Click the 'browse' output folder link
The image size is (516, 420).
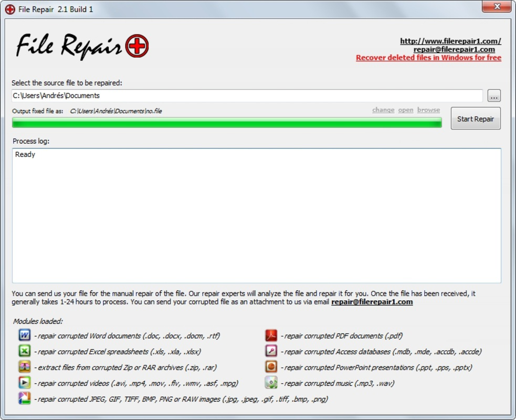coord(428,110)
